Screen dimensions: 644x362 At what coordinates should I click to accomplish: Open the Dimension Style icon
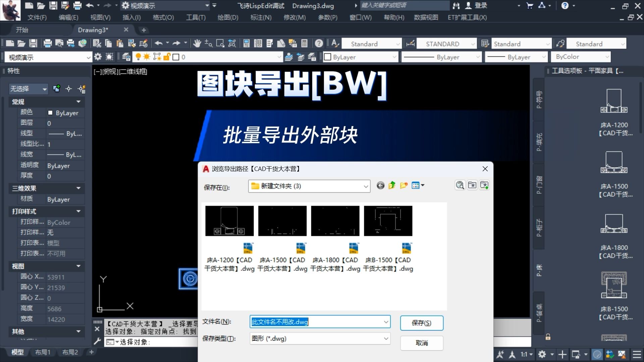pos(410,43)
